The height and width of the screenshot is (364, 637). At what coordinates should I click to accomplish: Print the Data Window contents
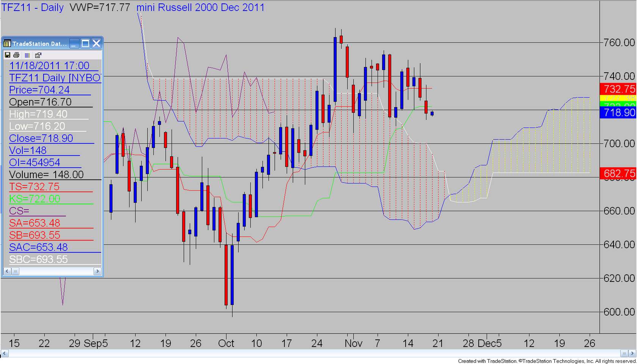click(x=16, y=55)
